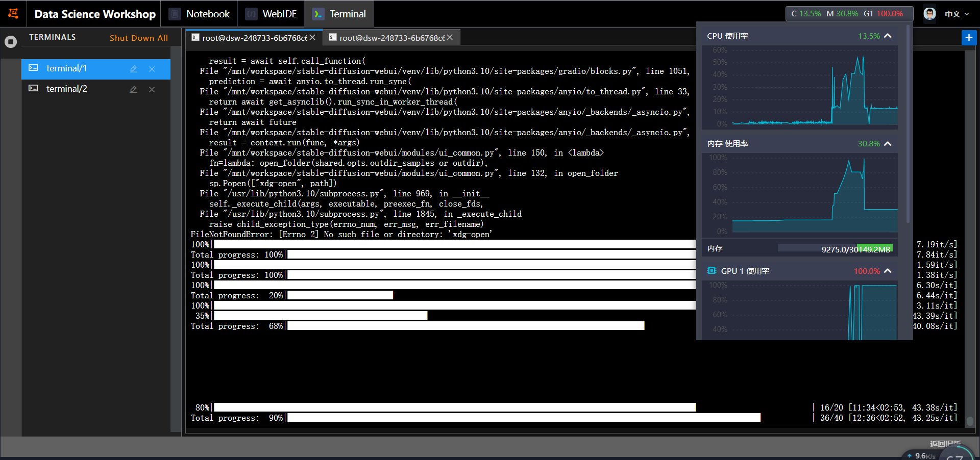The image size is (980, 460).
Task: Click the Terminal prompt icon in tab
Action: 317,14
